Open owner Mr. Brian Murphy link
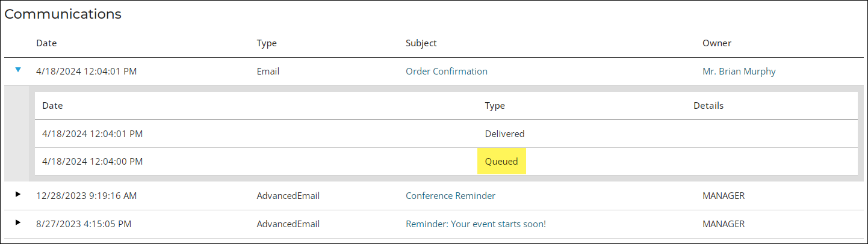 [739, 71]
